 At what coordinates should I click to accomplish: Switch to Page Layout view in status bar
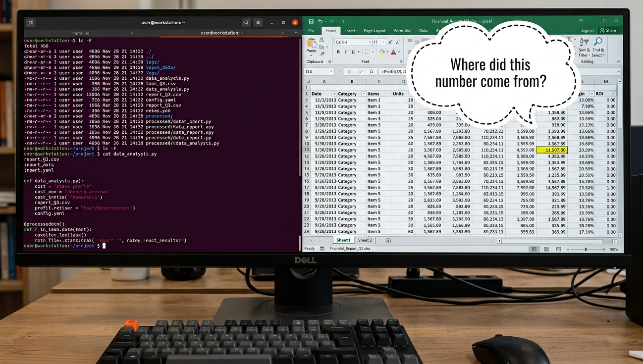[546, 249]
